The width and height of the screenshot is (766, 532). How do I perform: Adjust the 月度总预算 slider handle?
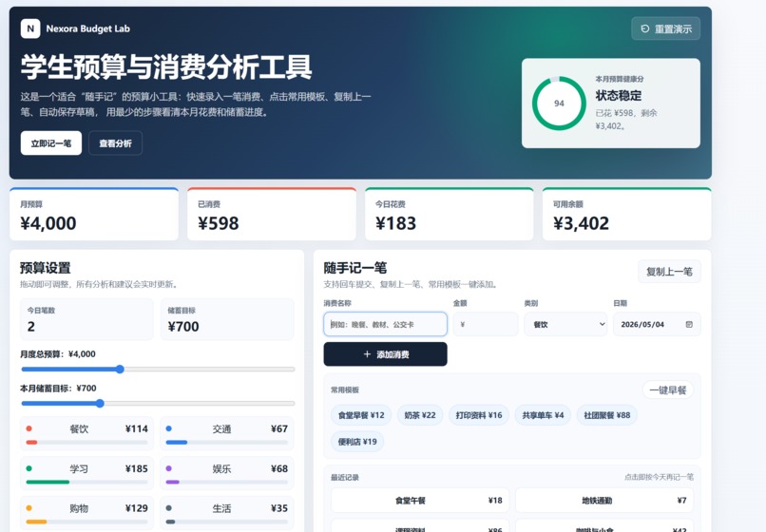[x=120, y=370]
